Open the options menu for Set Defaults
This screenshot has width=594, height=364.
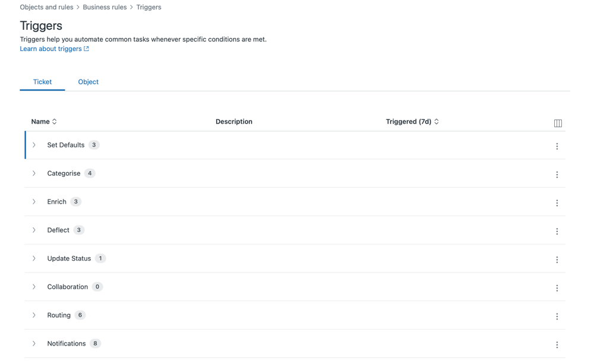tap(557, 146)
